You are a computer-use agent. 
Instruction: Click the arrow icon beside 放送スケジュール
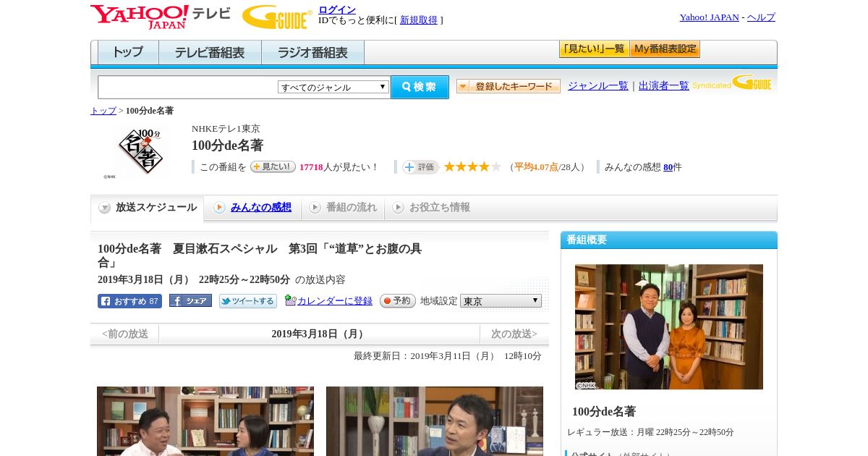point(105,208)
